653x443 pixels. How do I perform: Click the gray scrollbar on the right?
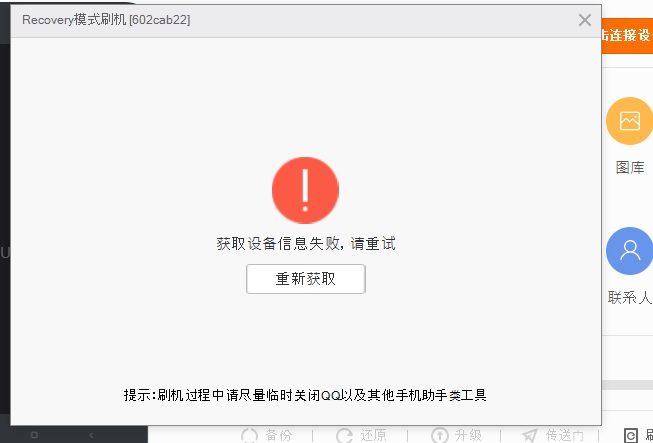627,385
